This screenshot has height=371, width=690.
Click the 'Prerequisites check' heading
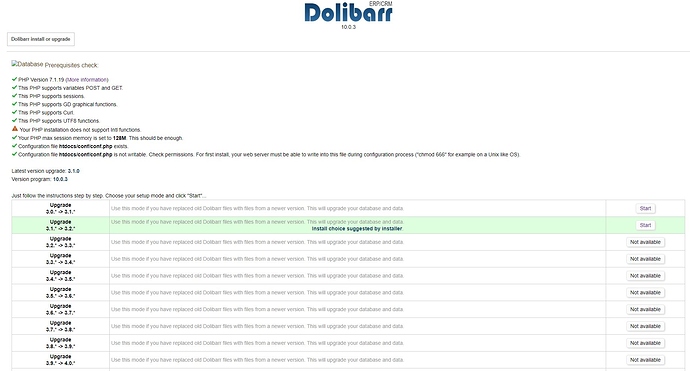71,65
